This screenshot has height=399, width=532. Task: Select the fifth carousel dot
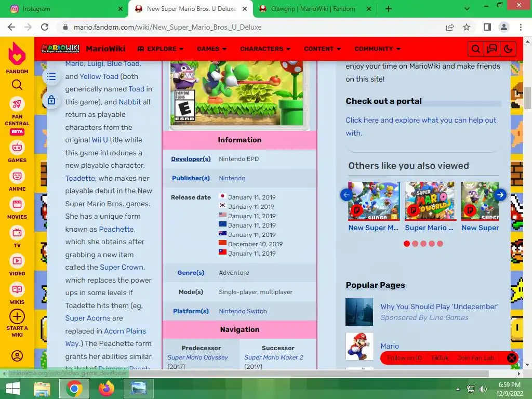pos(440,244)
